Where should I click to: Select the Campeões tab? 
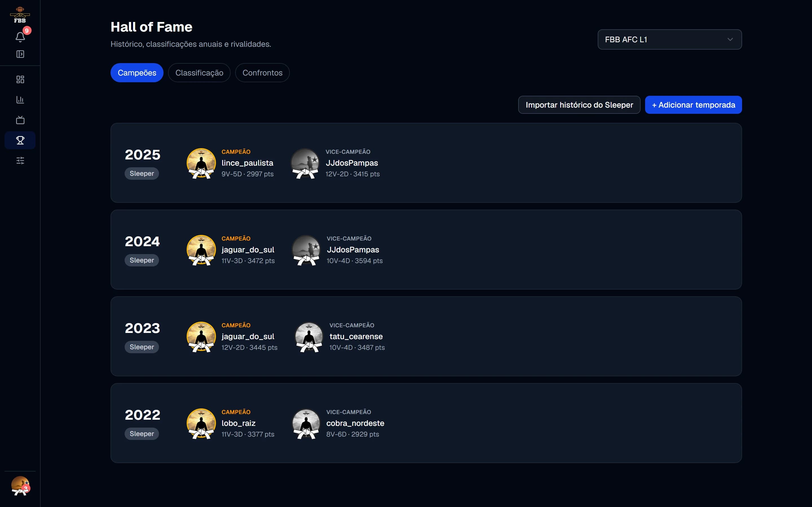click(x=137, y=73)
